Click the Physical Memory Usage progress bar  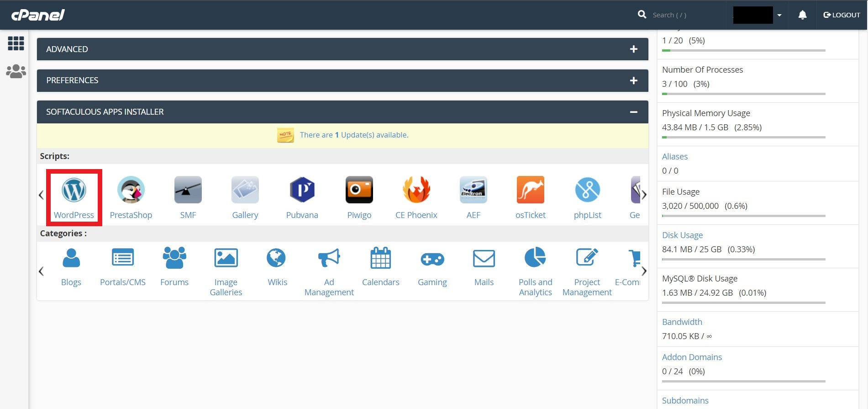pyautogui.click(x=743, y=137)
